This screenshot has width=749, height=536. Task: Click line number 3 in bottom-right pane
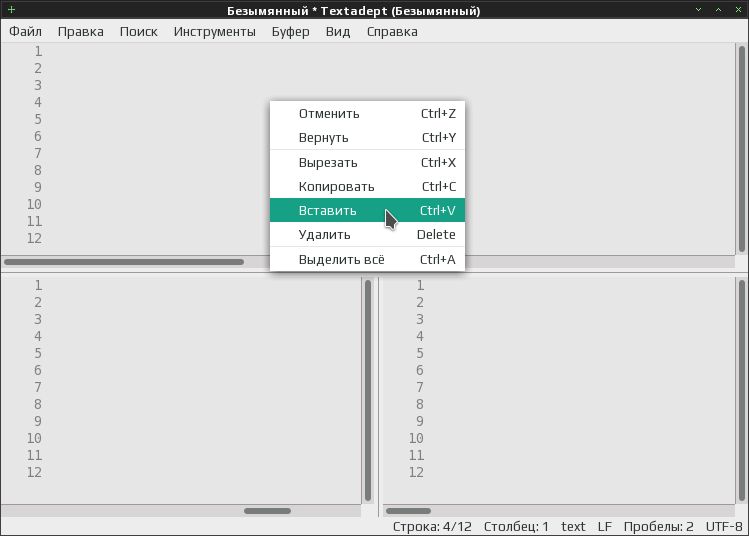(x=420, y=319)
